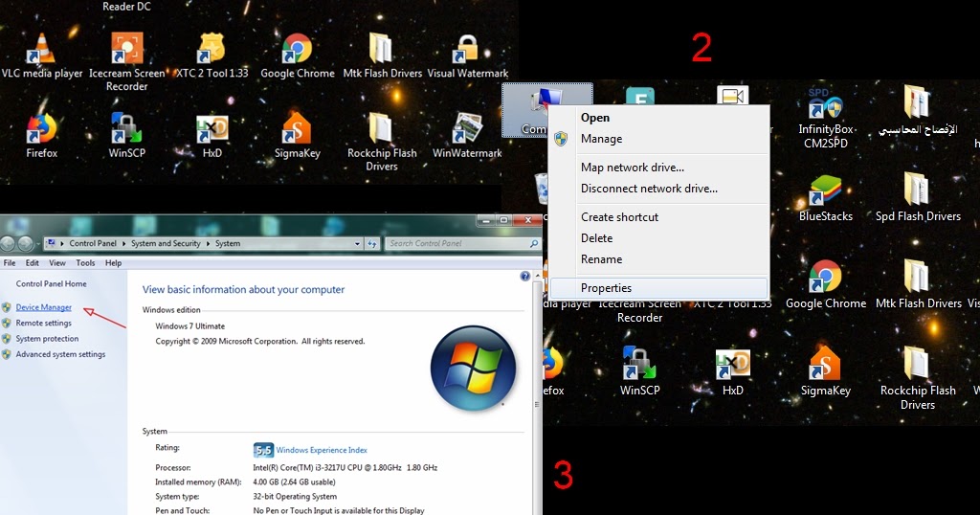Go to Control Panel Home
Screen dimensions: 980x515
[52, 283]
